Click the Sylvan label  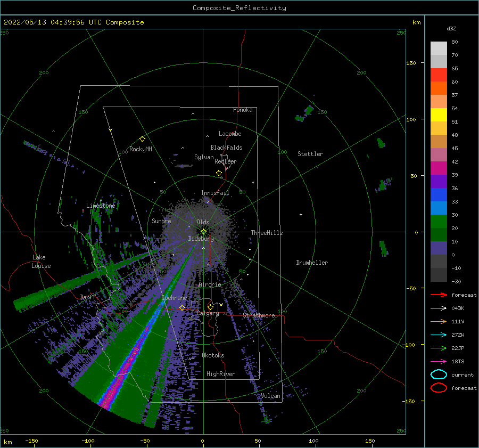click(204, 157)
